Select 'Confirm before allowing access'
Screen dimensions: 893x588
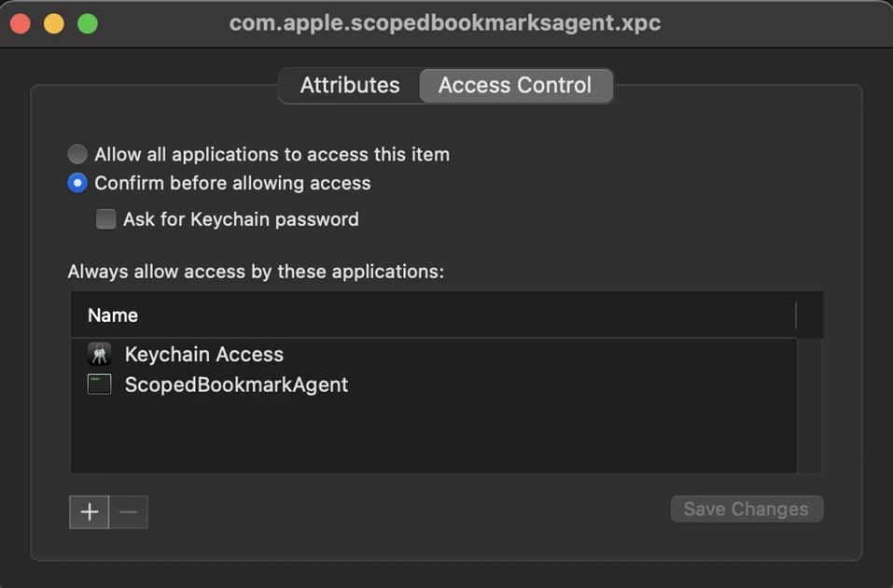(77, 183)
